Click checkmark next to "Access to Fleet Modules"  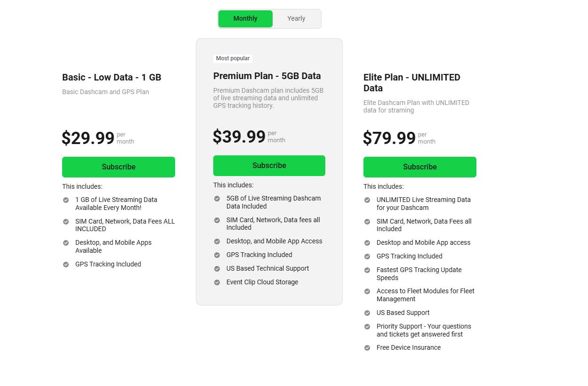tap(367, 291)
